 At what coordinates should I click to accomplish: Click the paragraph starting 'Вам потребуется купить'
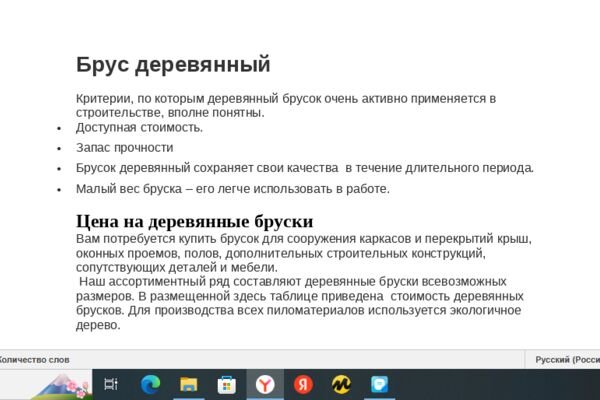click(x=304, y=253)
